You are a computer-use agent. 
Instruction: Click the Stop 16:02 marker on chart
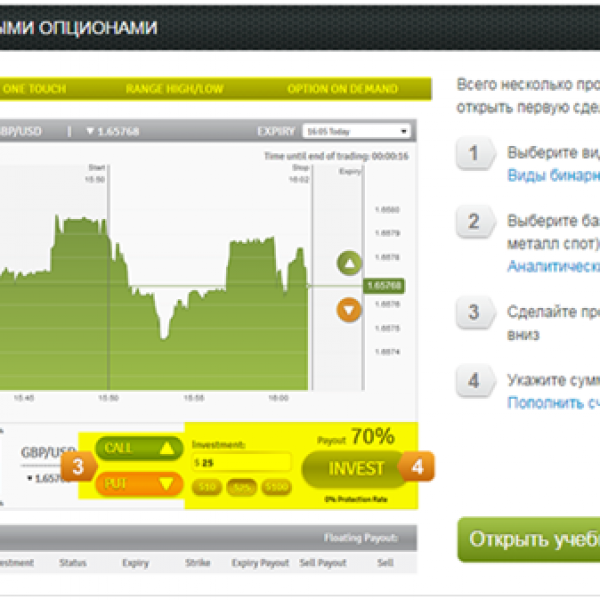(299, 173)
